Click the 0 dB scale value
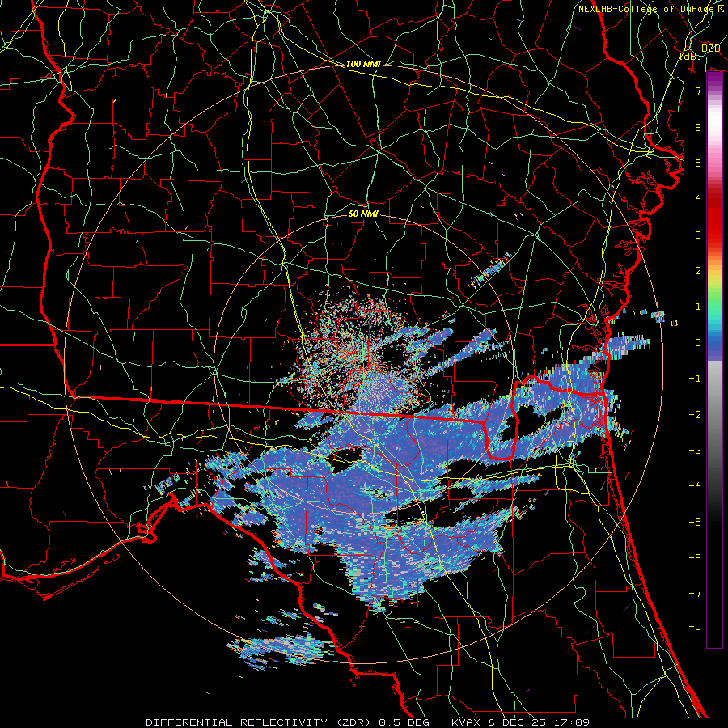Image resolution: width=728 pixels, height=728 pixels. click(x=698, y=343)
